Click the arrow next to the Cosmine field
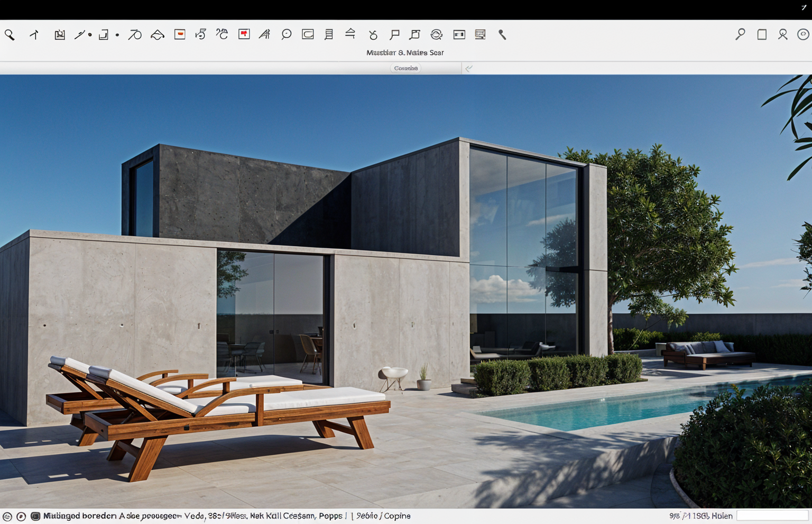The width and height of the screenshot is (812, 524). pos(469,68)
